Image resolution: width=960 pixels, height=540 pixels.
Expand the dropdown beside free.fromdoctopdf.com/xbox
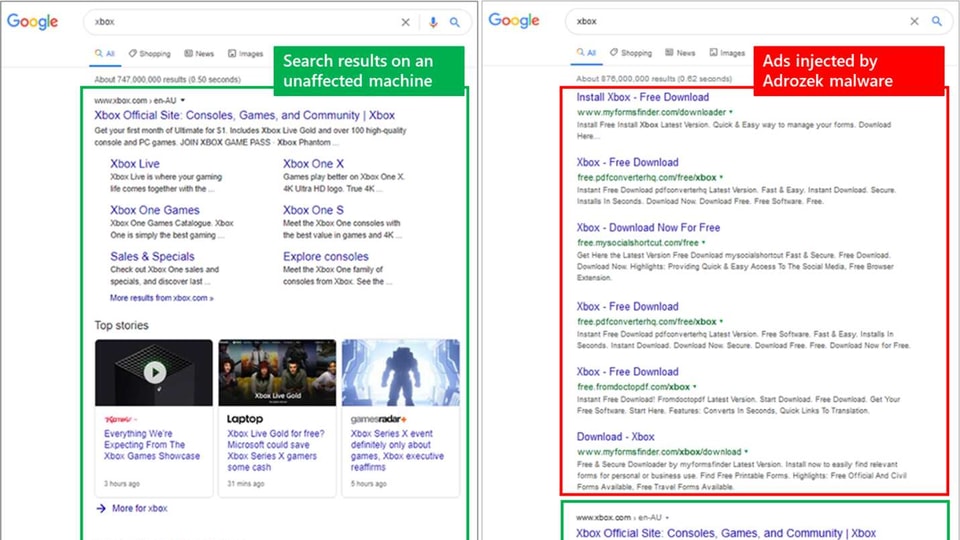point(694,387)
